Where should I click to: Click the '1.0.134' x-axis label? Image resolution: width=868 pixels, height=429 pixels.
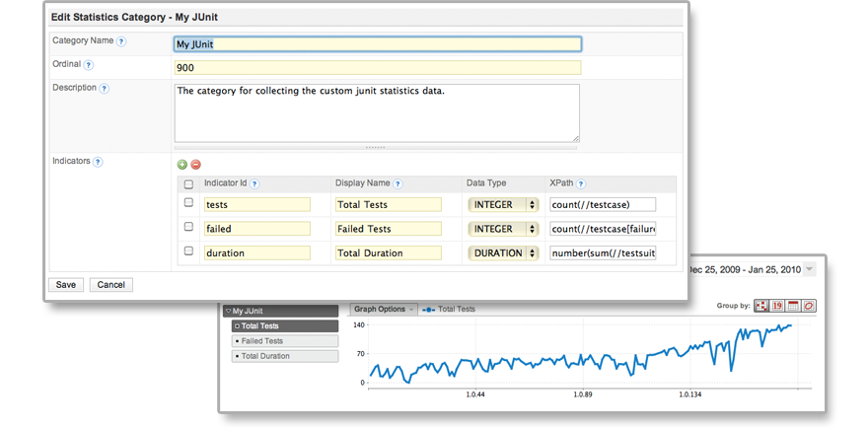(689, 395)
